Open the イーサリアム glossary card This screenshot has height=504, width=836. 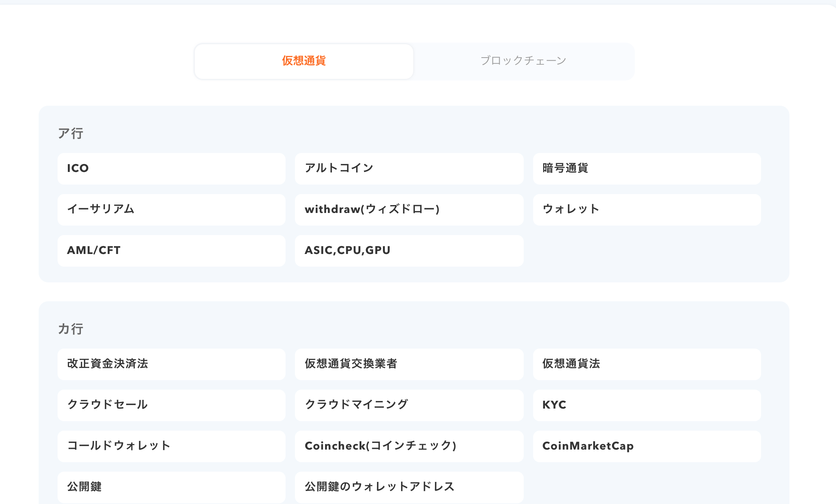171,210
